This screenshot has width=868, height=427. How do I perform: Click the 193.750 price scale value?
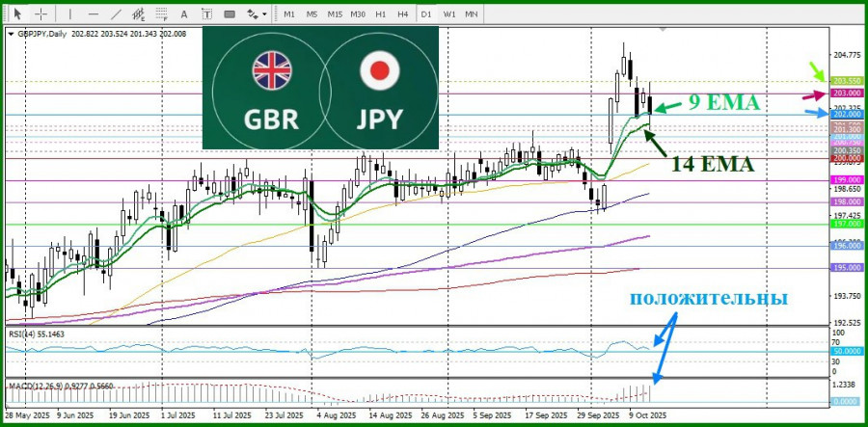[x=845, y=296]
